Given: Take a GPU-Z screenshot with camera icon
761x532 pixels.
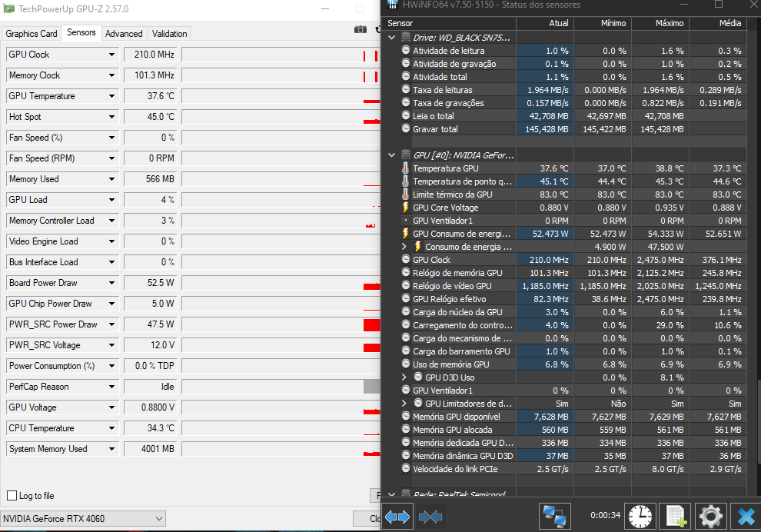Looking at the screenshot, I should coord(360,30).
